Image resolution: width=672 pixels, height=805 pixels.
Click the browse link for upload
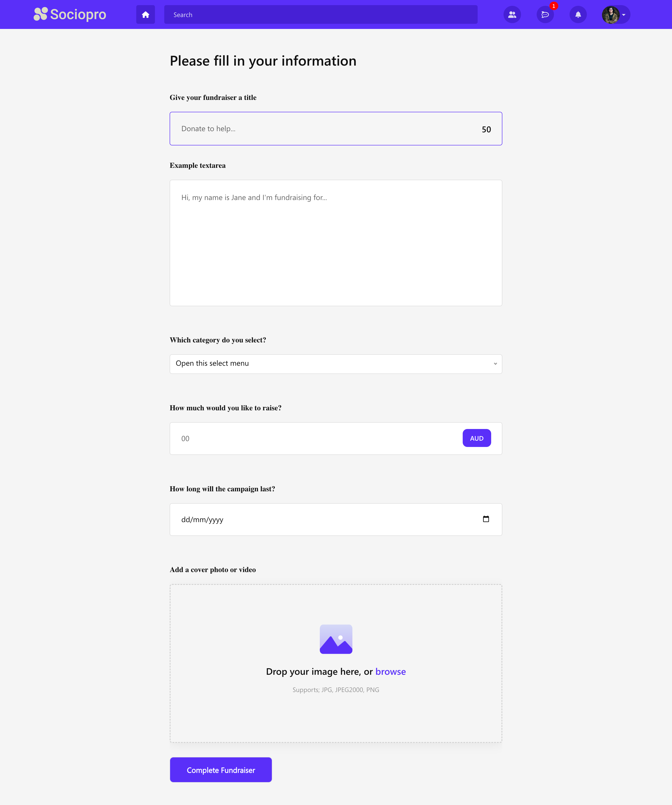390,671
